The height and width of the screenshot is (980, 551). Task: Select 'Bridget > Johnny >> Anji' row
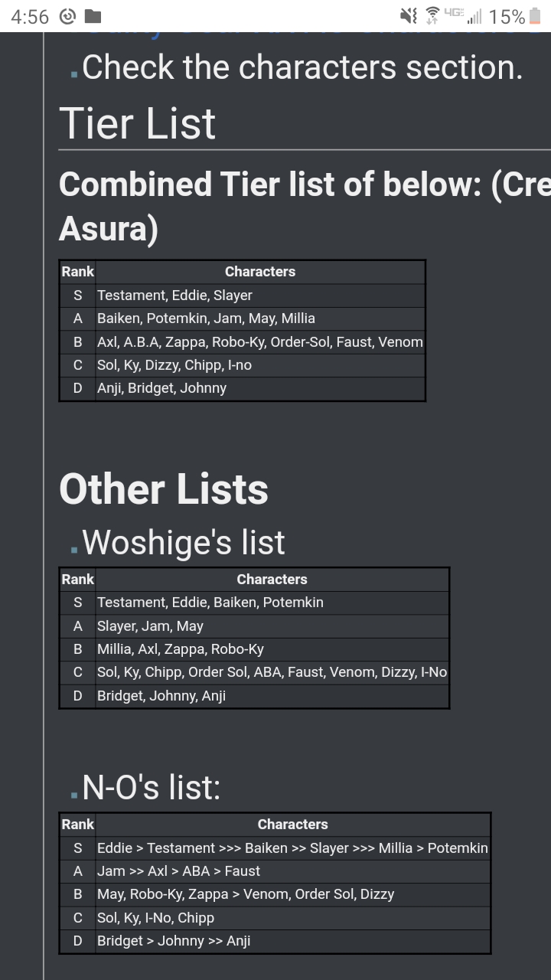[x=275, y=941]
